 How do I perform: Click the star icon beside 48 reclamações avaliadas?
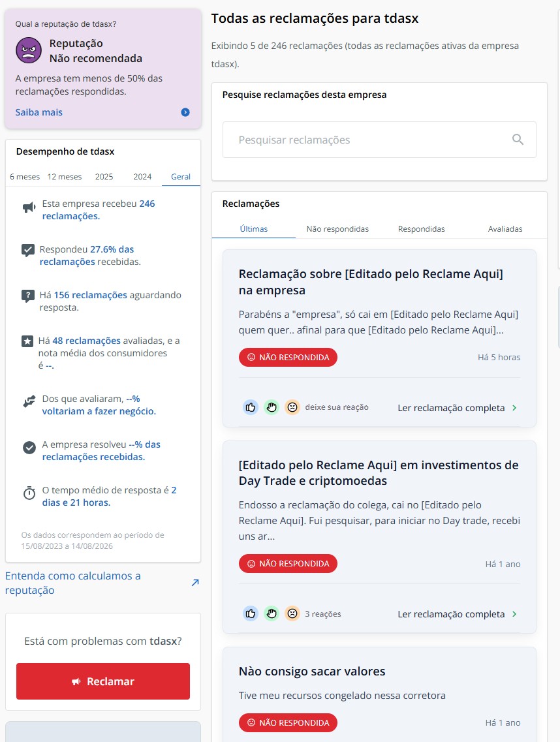click(27, 341)
